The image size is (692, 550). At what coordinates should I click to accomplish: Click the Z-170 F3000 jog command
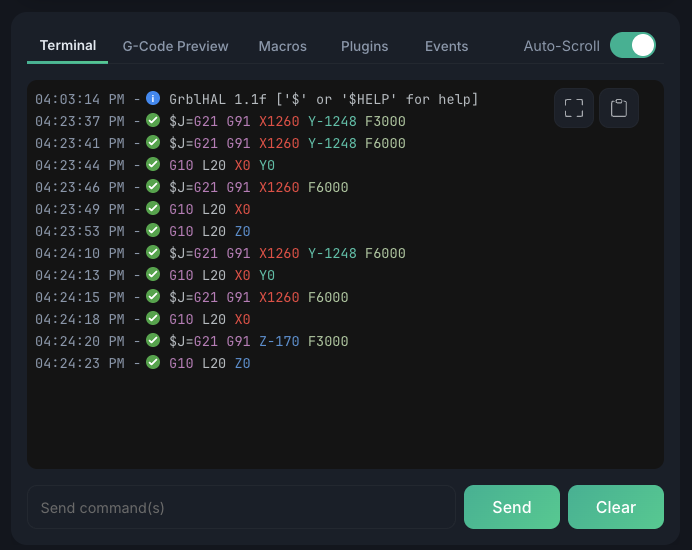point(259,341)
